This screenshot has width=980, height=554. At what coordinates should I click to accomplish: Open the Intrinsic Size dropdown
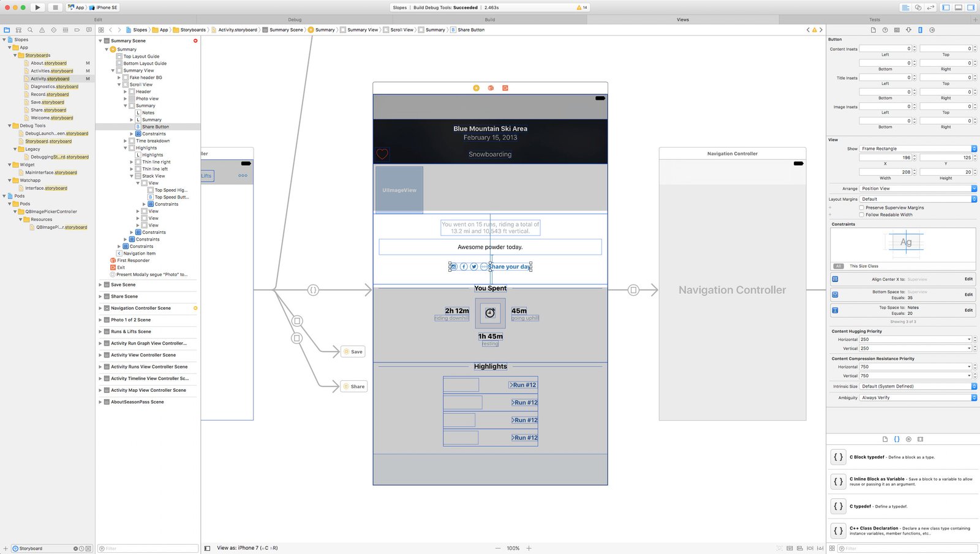point(918,386)
